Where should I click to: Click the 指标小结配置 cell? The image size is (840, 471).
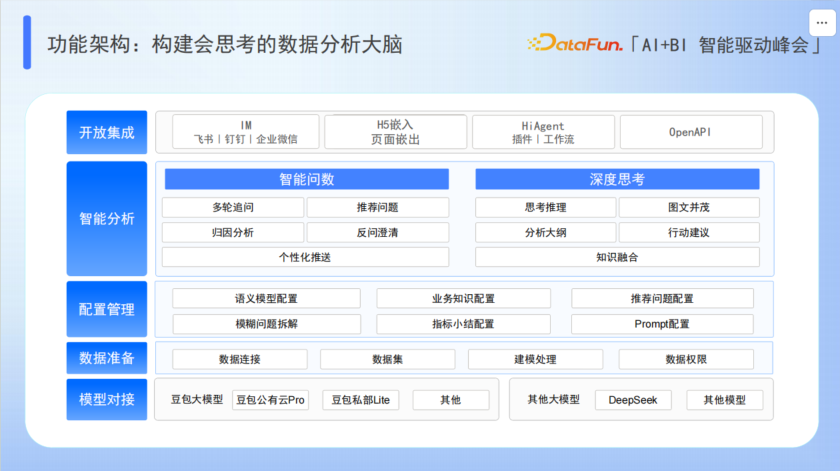463,324
